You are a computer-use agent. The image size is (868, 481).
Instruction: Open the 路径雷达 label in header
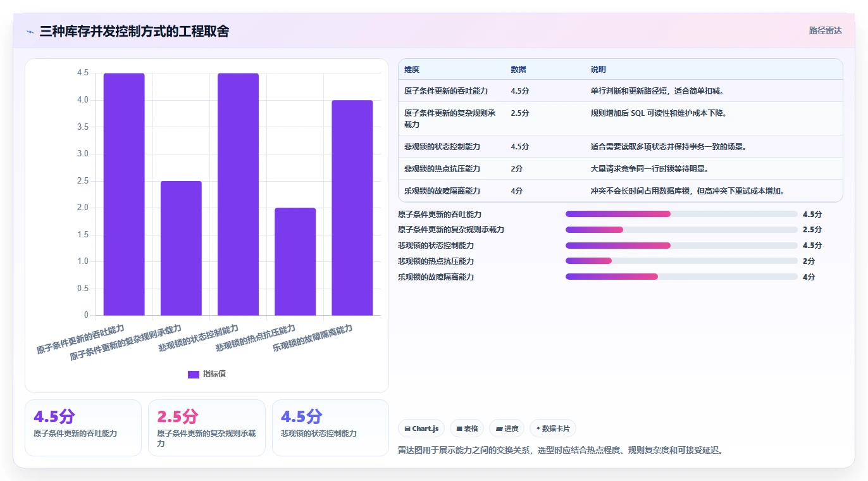pyautogui.click(x=826, y=30)
